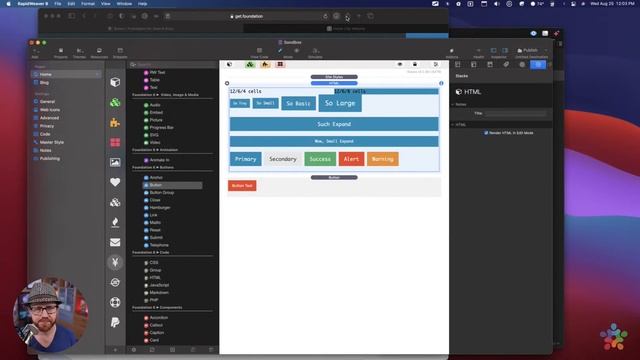Screen dimensions: 640x360
Task: Open the Simulate toolbar item
Action: click(315, 53)
